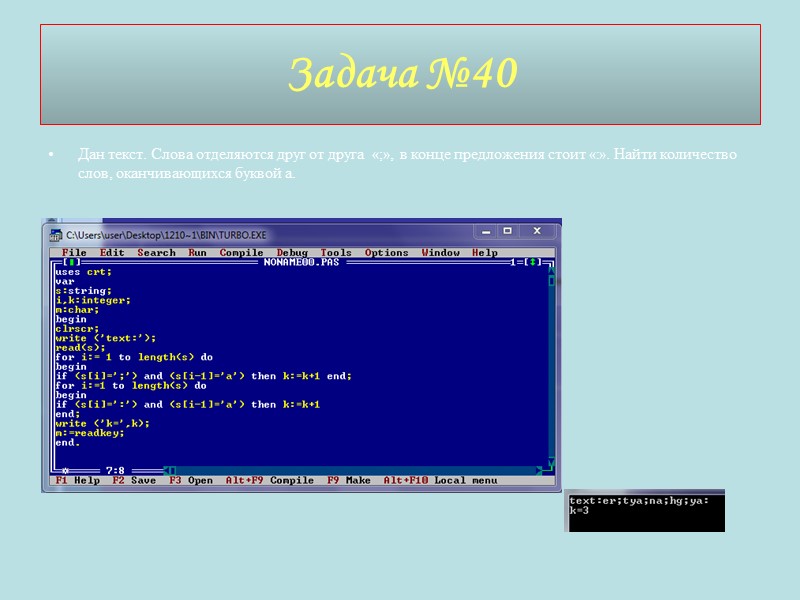Click the 'k=3' output in console
The image size is (800, 600).
[579, 511]
